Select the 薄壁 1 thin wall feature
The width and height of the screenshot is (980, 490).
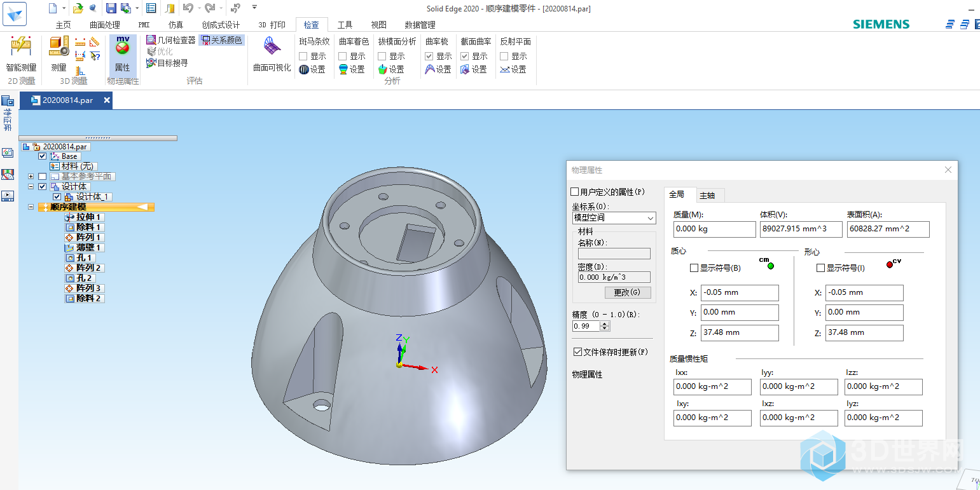point(84,247)
